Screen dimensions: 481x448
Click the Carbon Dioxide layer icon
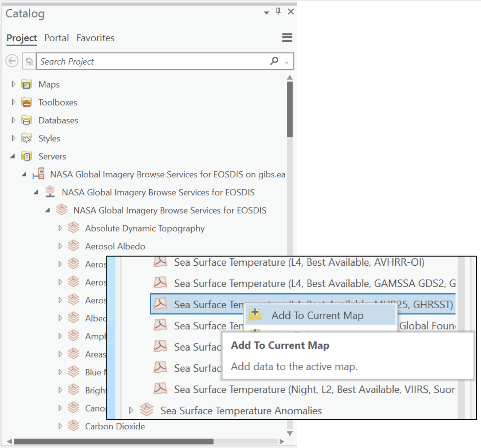coord(74,425)
